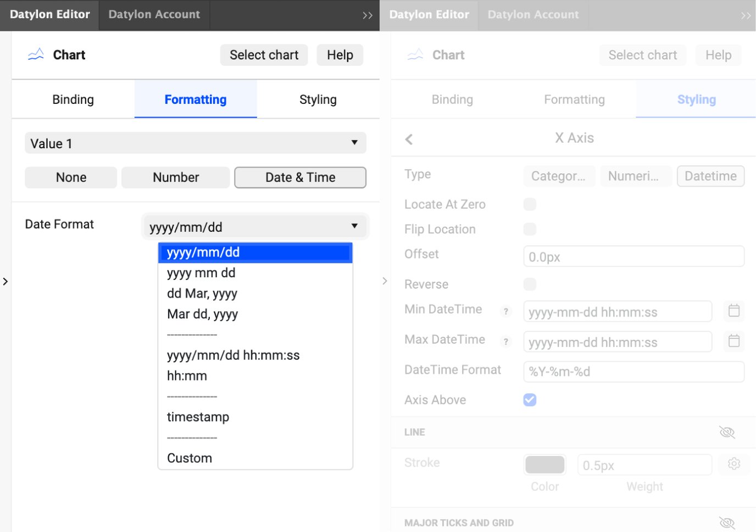Open the calendar picker for Max DateTime
756x532 pixels.
tap(734, 341)
